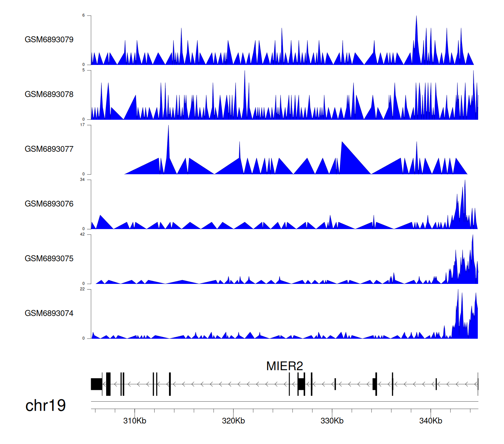This screenshot has height=444, width=504.
Task: Click the 330Kb genomic position label
Action: (332, 421)
